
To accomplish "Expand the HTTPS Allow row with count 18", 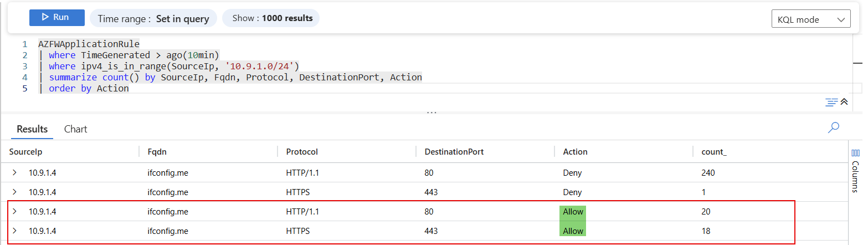I will click(14, 231).
